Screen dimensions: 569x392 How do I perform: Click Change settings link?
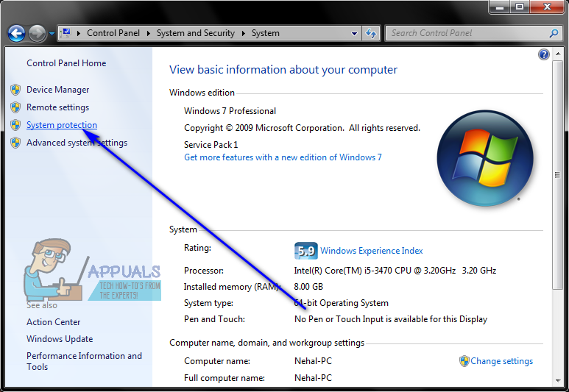click(501, 361)
